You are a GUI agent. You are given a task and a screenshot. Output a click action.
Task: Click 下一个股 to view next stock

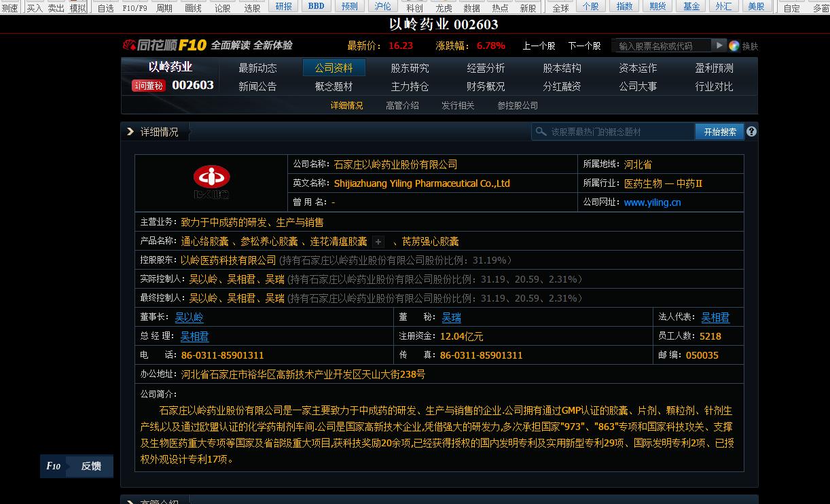click(585, 46)
